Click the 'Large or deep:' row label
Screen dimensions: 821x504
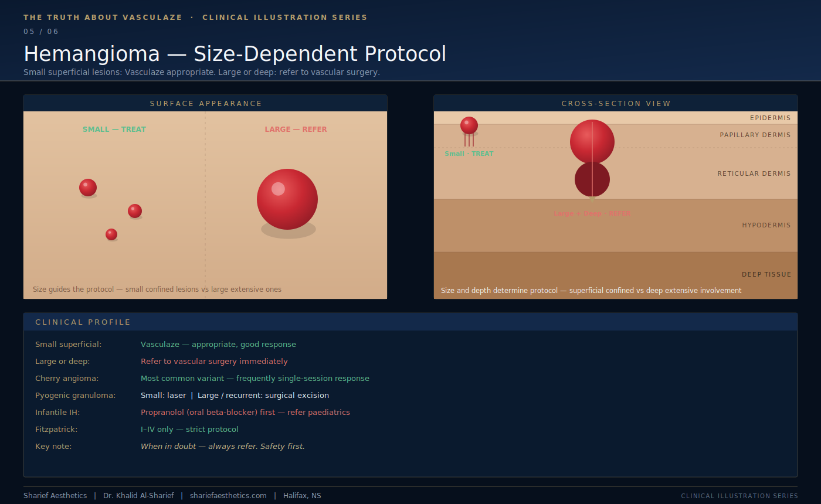click(62, 362)
